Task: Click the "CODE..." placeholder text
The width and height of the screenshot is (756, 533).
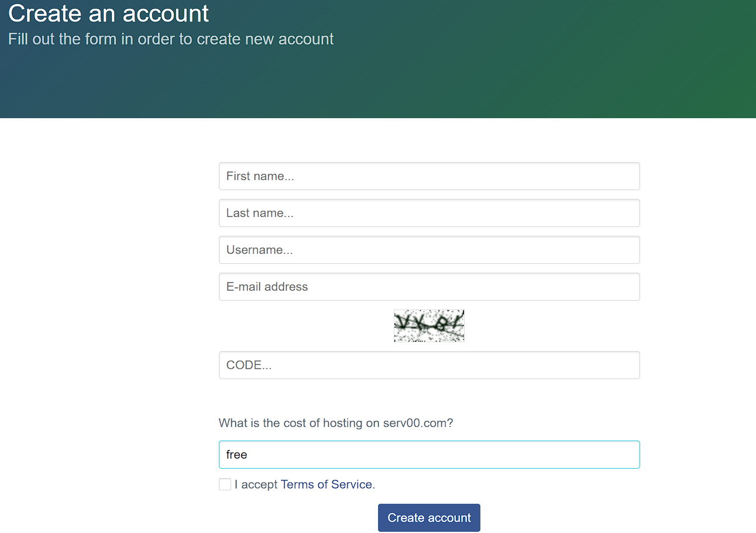Action: click(249, 365)
